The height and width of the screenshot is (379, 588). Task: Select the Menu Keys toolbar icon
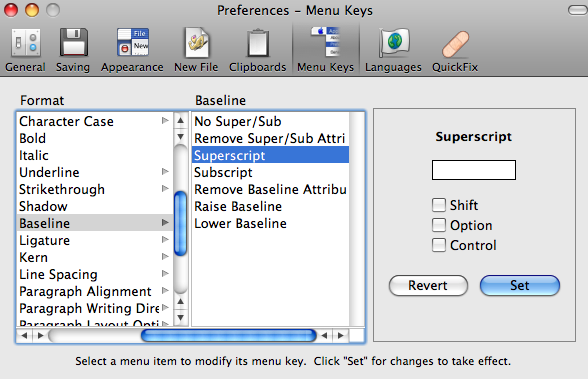pyautogui.click(x=326, y=50)
